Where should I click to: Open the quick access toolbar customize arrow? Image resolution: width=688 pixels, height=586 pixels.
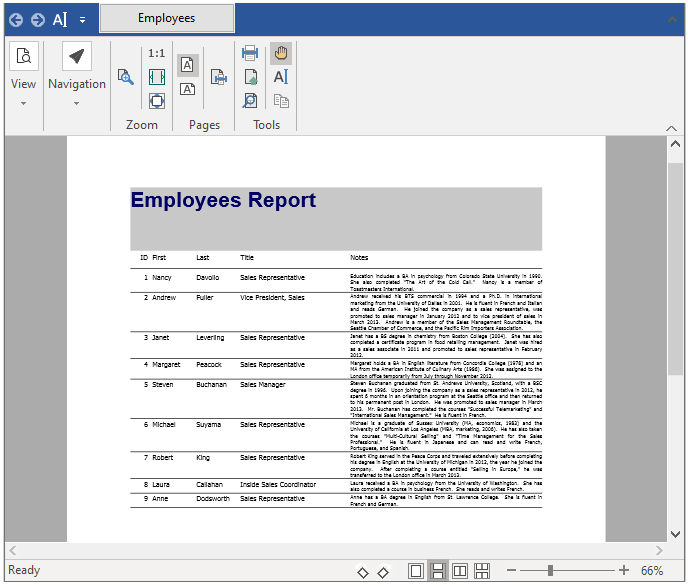coord(82,19)
